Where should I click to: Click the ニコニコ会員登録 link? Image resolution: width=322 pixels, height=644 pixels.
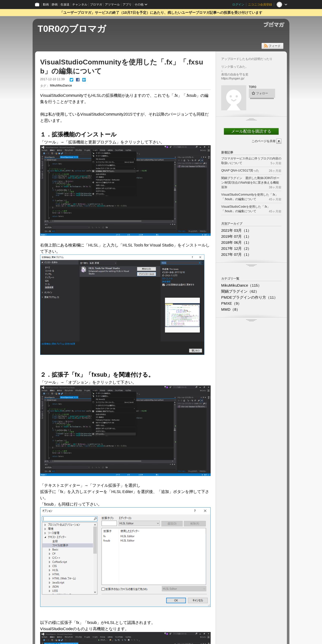[260, 5]
